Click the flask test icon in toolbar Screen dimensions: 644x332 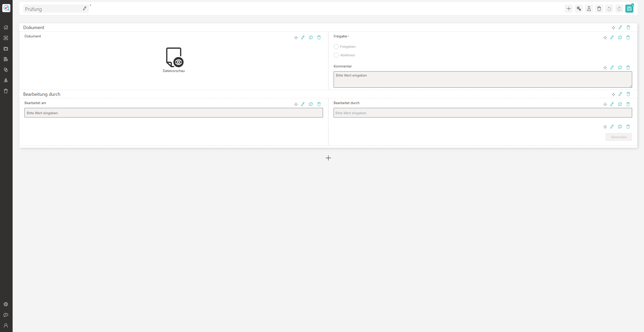[x=589, y=9]
